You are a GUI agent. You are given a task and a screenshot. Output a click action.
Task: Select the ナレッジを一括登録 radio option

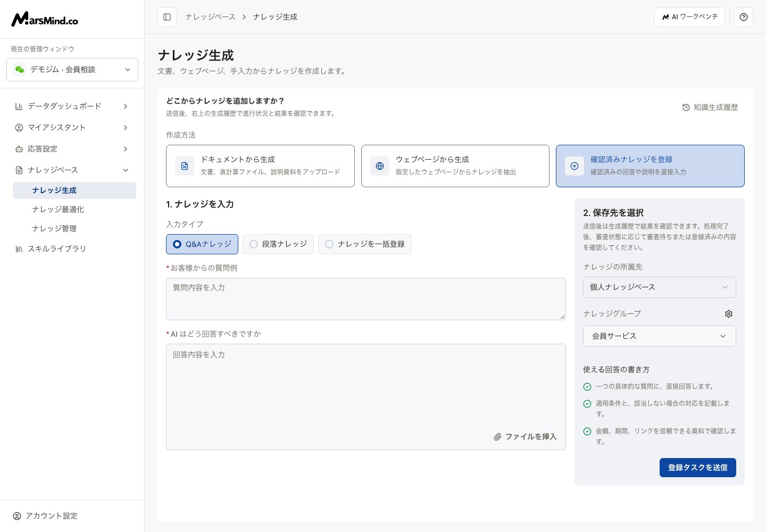pyautogui.click(x=365, y=244)
